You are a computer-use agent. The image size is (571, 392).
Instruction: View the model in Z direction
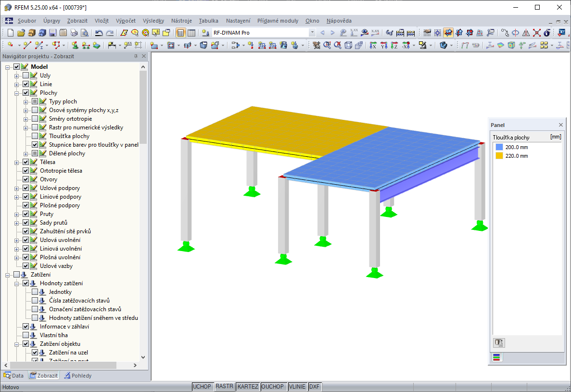(x=394, y=45)
